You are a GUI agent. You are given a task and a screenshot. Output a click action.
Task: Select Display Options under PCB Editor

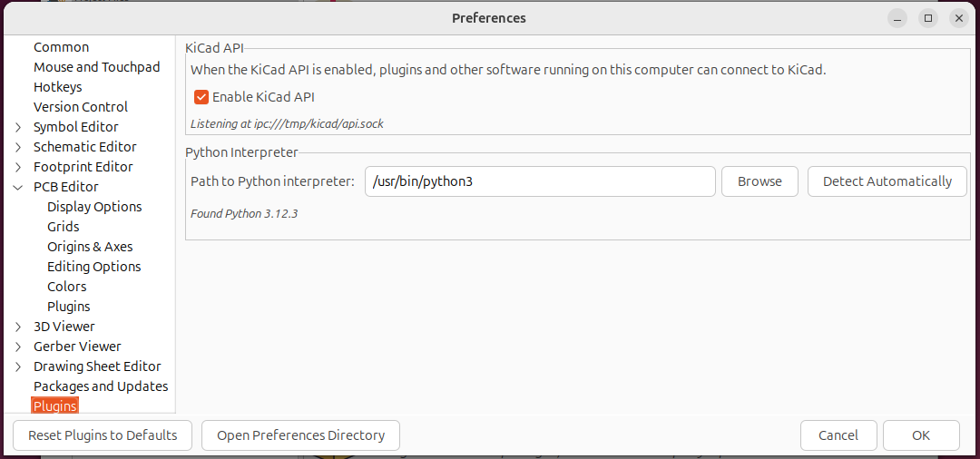pyautogui.click(x=94, y=207)
